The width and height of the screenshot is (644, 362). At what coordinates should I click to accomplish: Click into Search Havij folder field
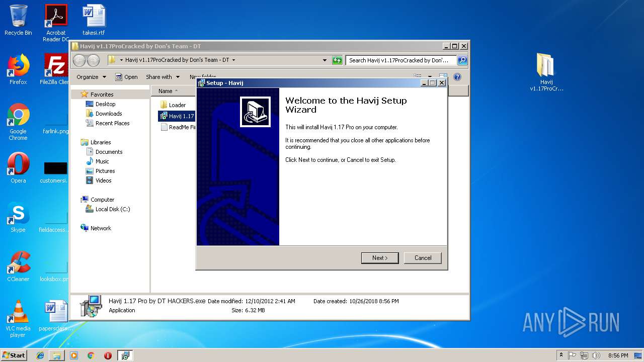401,60
